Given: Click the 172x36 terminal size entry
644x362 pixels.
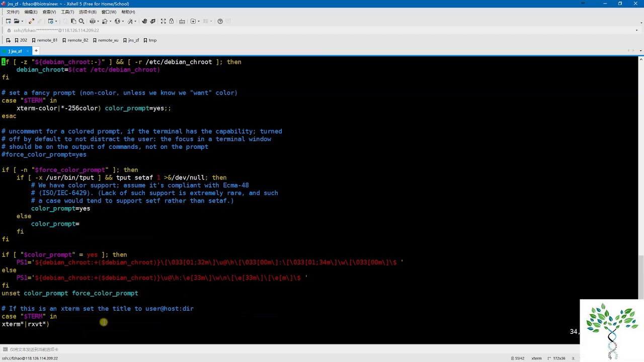Looking at the screenshot, I should click(x=557, y=358).
